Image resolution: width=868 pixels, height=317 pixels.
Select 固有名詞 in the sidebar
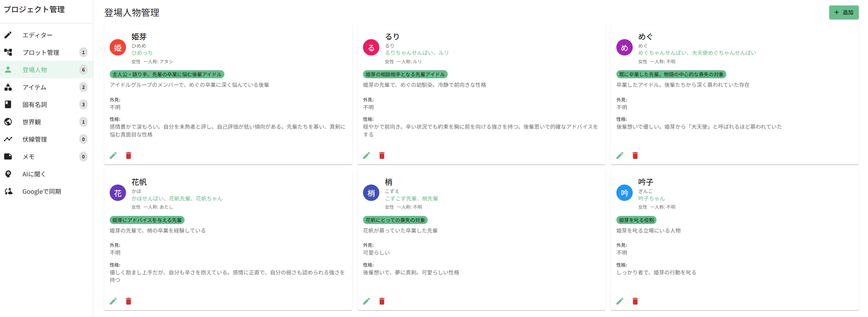[35, 105]
